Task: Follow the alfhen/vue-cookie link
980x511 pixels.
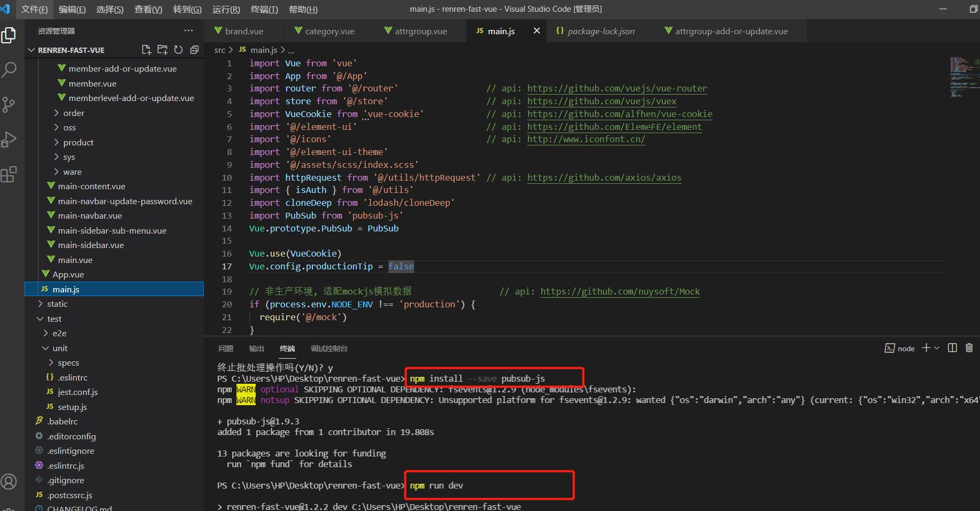Action: tap(619, 114)
